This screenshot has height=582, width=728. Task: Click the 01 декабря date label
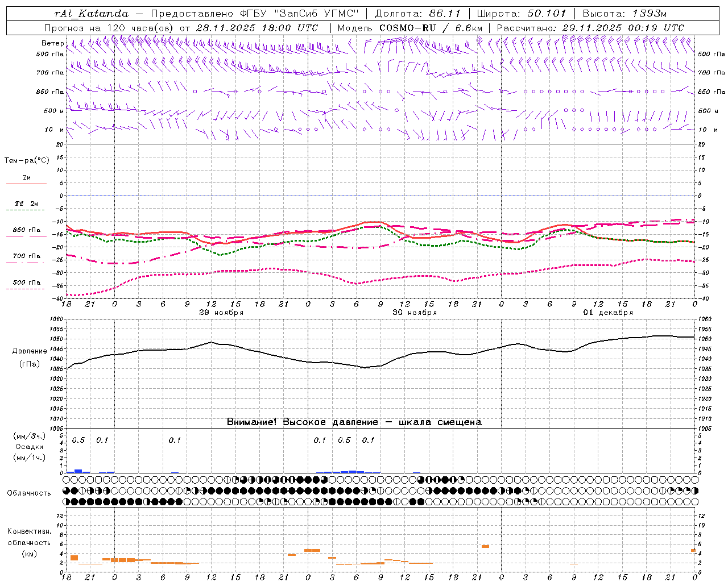tap(608, 313)
